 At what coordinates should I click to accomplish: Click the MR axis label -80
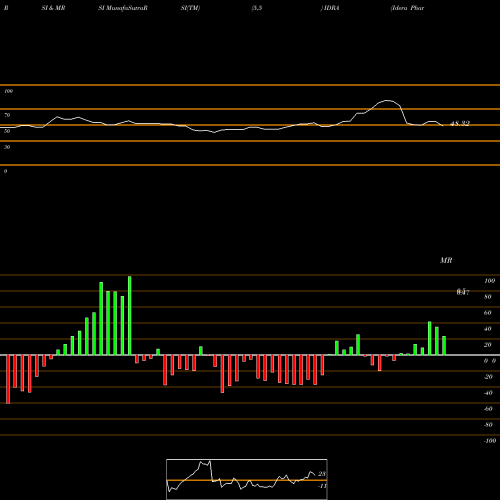(x=488, y=425)
